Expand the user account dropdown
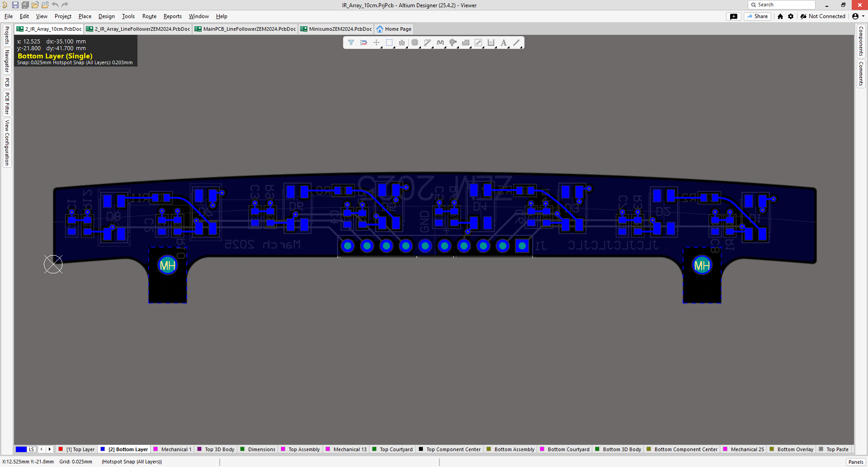The image size is (868, 467). (858, 16)
